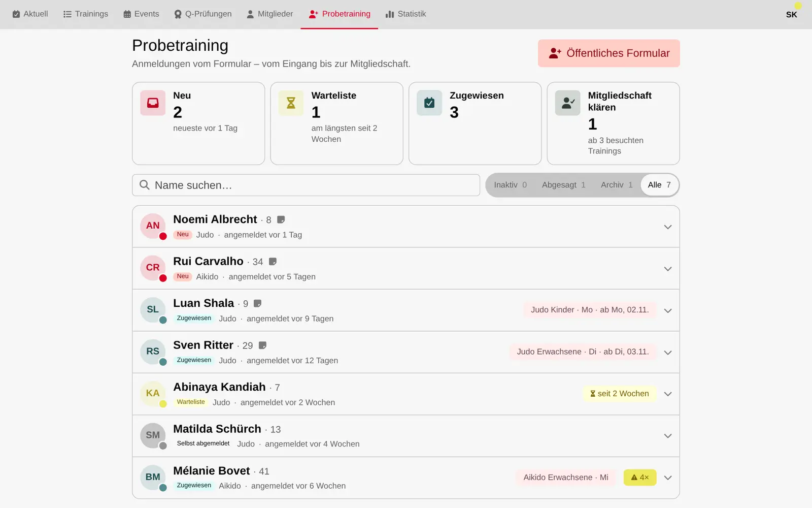This screenshot has width=812, height=508.
Task: Open SK user avatar menu
Action: click(x=791, y=14)
